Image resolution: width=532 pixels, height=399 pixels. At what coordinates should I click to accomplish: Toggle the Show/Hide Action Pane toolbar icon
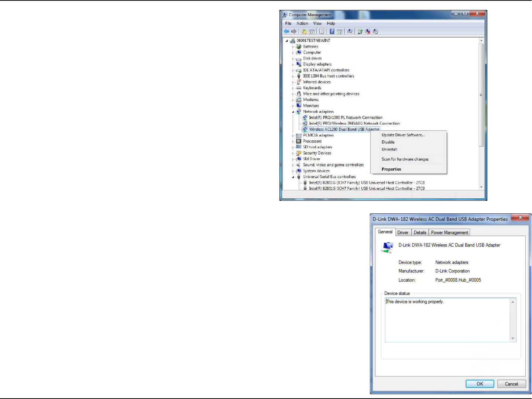tap(340, 32)
